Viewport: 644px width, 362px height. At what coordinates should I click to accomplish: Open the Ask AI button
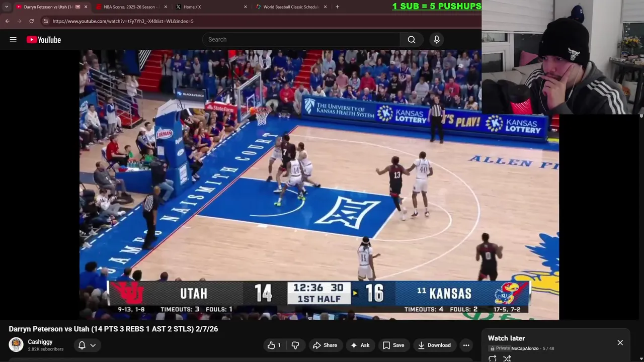[360, 345]
